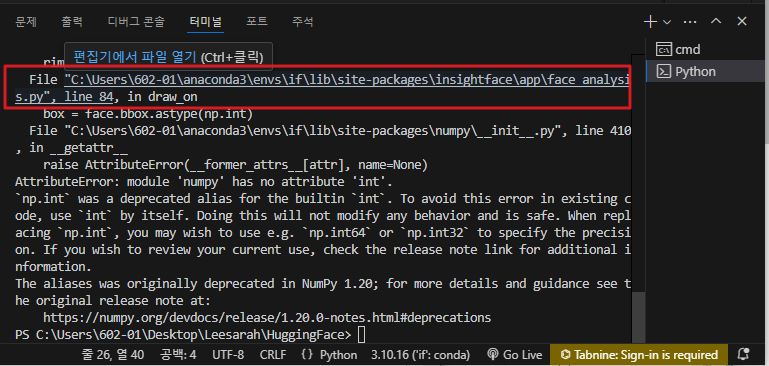The width and height of the screenshot is (769, 366).
Task: Start Go Live server
Action: (514, 355)
